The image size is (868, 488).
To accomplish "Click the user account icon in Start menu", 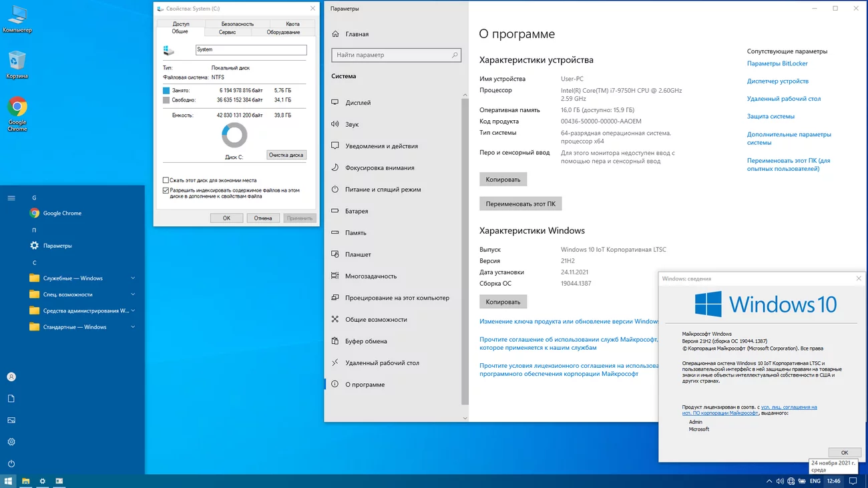I will (x=11, y=377).
